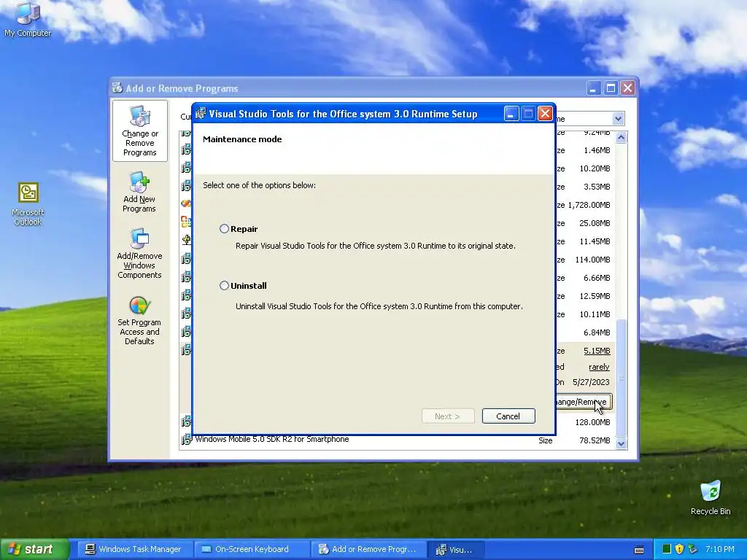Switch to the Visu... taskbar item

[456, 549]
